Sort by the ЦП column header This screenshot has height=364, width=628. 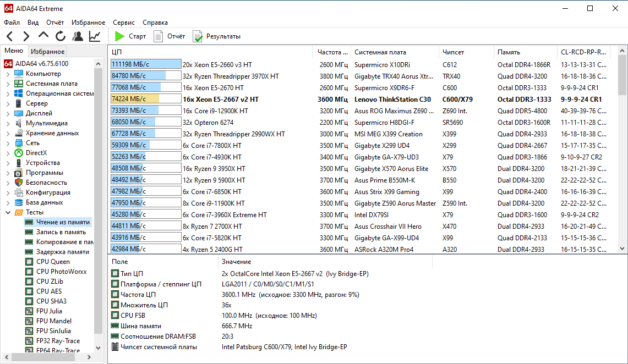point(210,52)
